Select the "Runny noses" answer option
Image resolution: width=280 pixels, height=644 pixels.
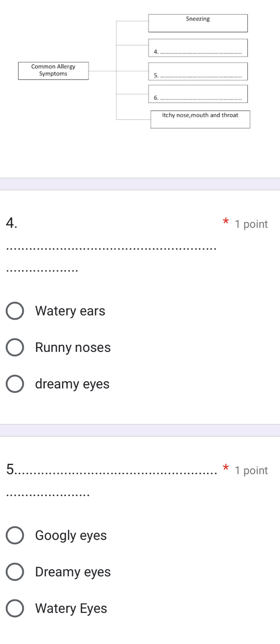point(15,347)
